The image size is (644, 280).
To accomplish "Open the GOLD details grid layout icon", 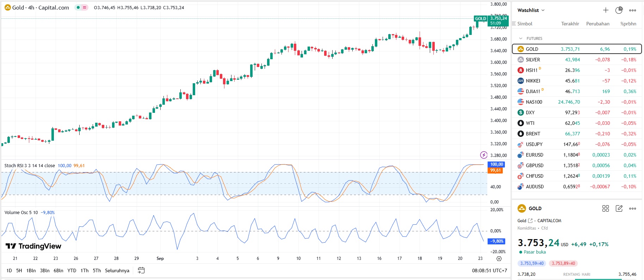I will pos(606,208).
